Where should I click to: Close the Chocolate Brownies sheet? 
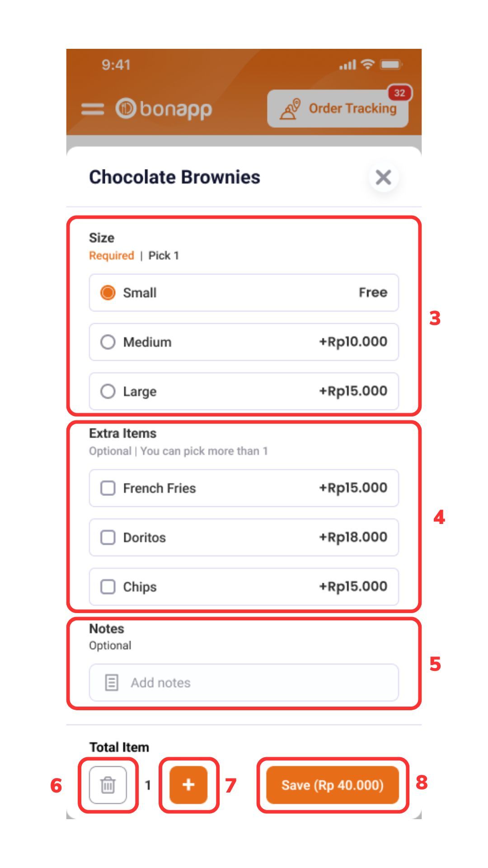coord(383,177)
